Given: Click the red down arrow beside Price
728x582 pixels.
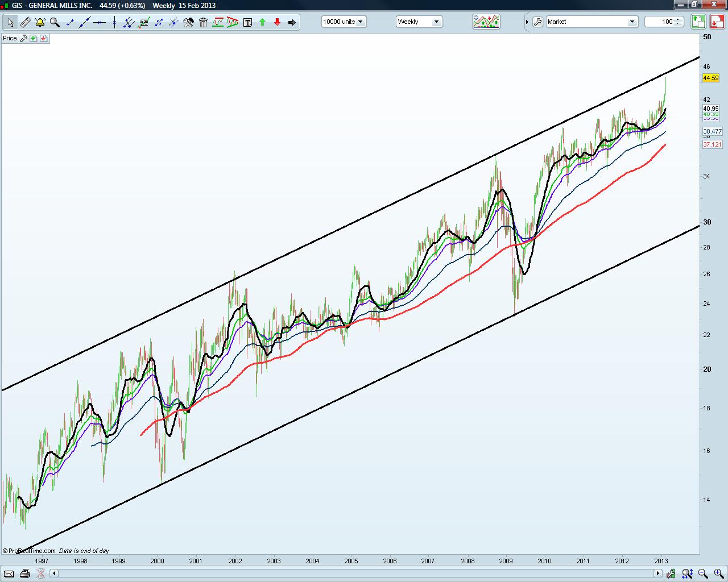Looking at the screenshot, I should pos(44,38).
